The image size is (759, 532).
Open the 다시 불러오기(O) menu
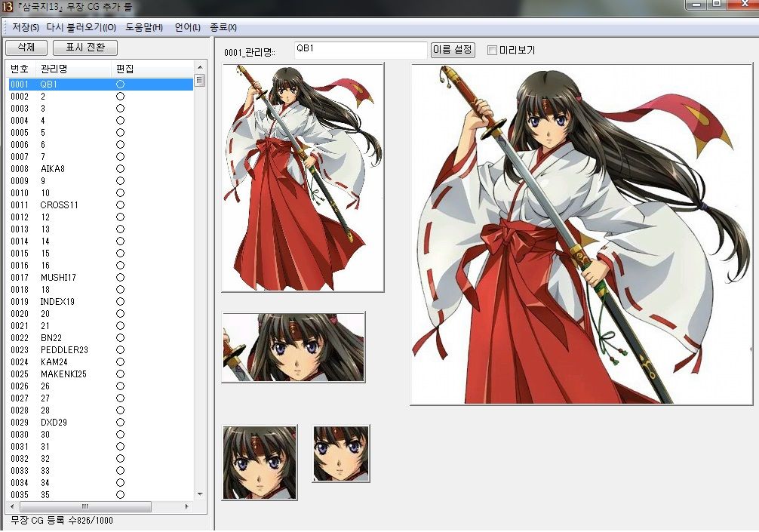[81, 28]
